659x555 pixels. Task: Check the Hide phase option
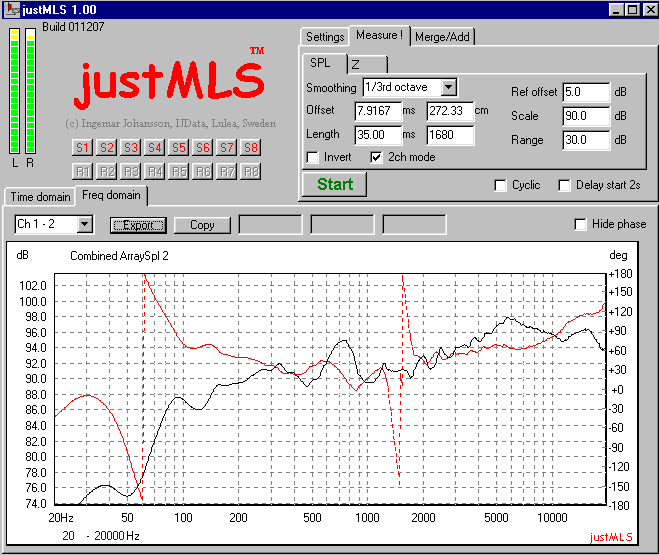pyautogui.click(x=580, y=224)
